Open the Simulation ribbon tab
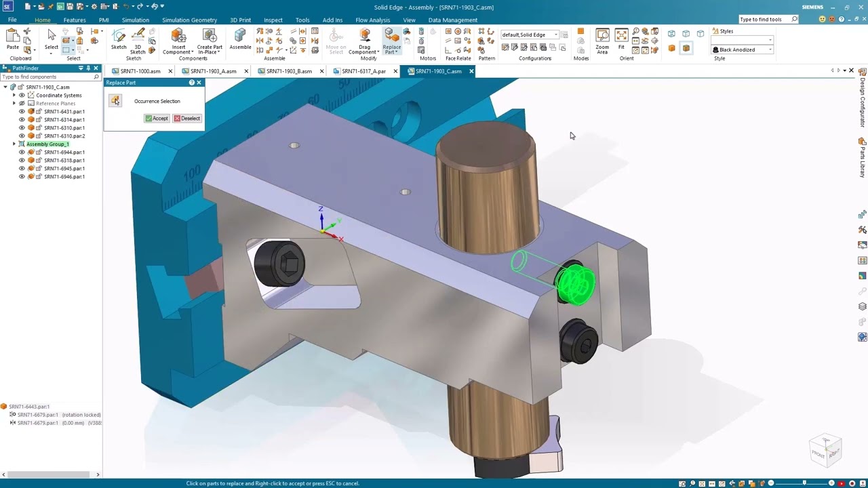868x488 pixels. point(136,20)
